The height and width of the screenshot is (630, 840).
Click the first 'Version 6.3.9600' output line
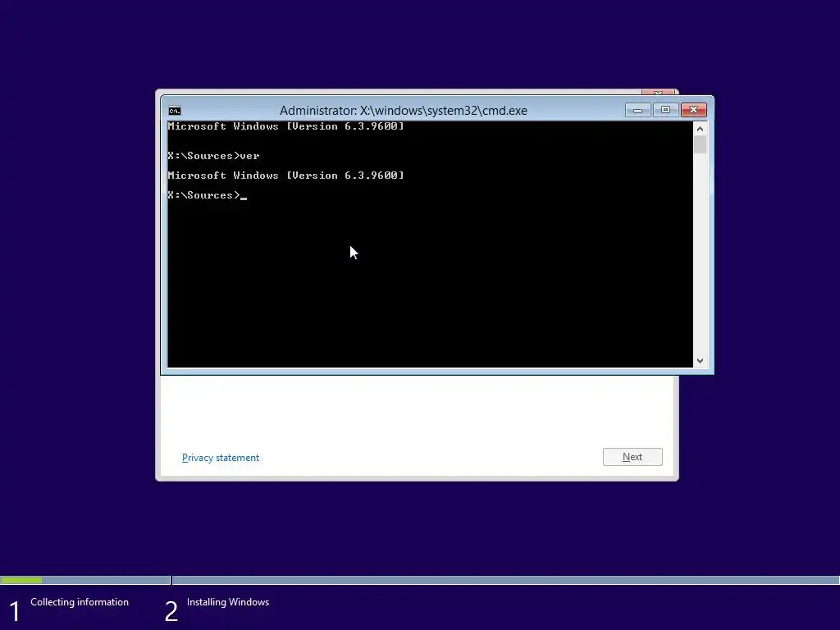tap(286, 126)
